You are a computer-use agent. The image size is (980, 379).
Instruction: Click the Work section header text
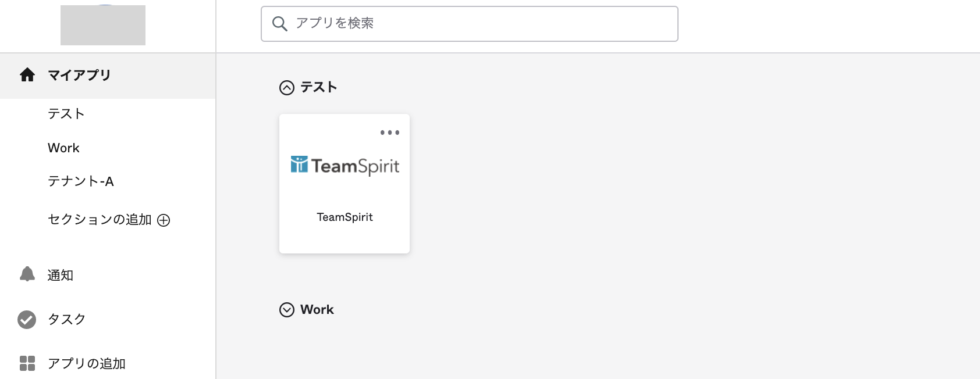(x=317, y=310)
